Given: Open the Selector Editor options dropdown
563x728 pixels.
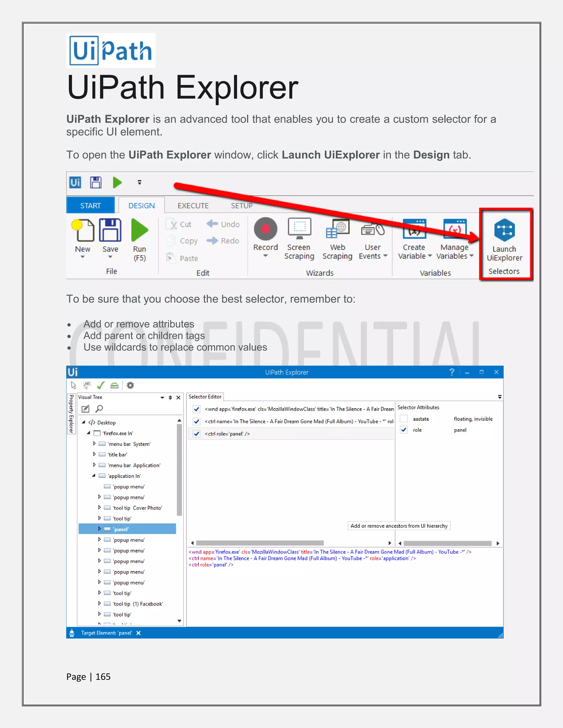Looking at the screenshot, I should click(x=499, y=397).
